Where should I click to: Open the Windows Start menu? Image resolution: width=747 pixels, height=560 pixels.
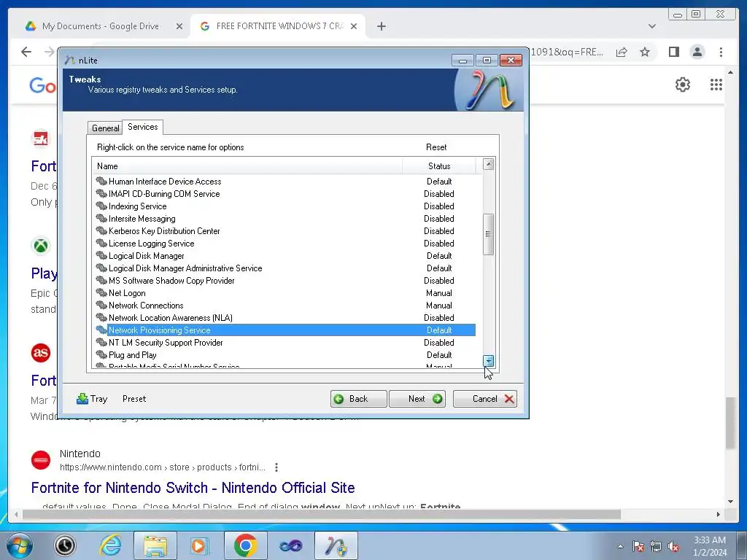point(20,545)
